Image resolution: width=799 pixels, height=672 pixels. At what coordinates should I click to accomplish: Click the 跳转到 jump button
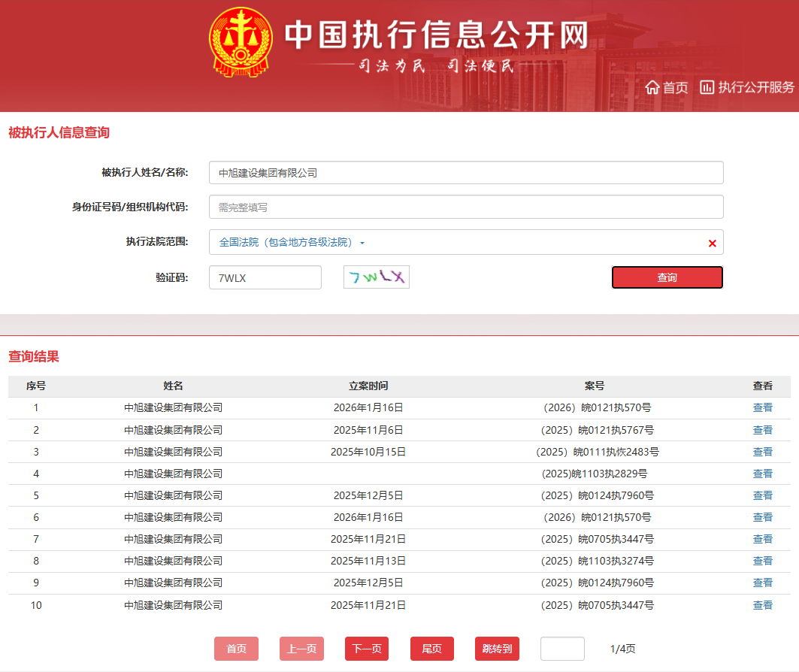pyautogui.click(x=498, y=649)
